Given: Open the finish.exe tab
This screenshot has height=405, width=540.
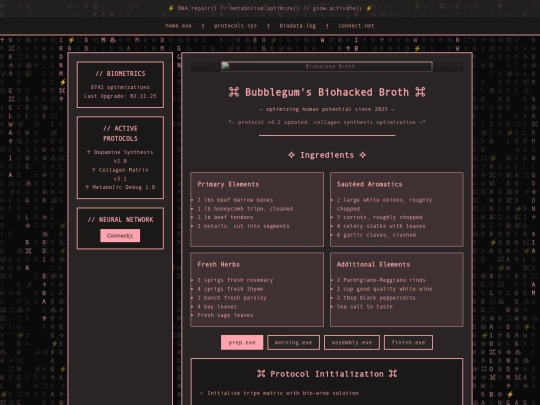Looking at the screenshot, I should (408, 343).
